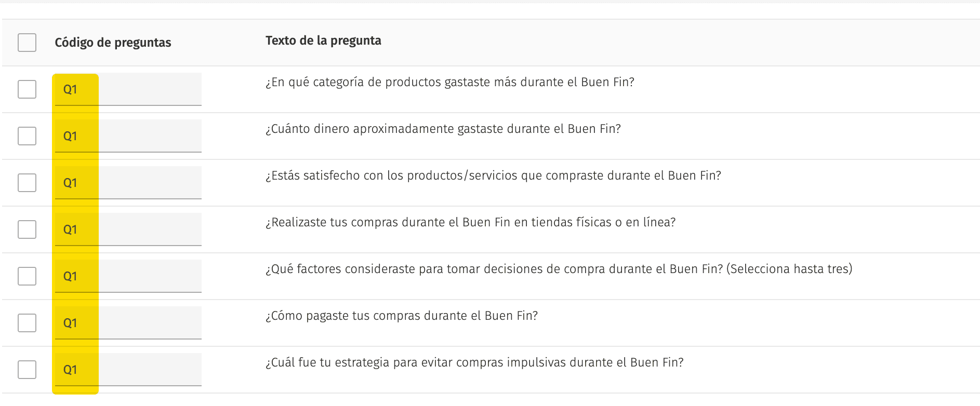
Task: Toggle the select-all checkbox in the header
Action: coord(27,43)
